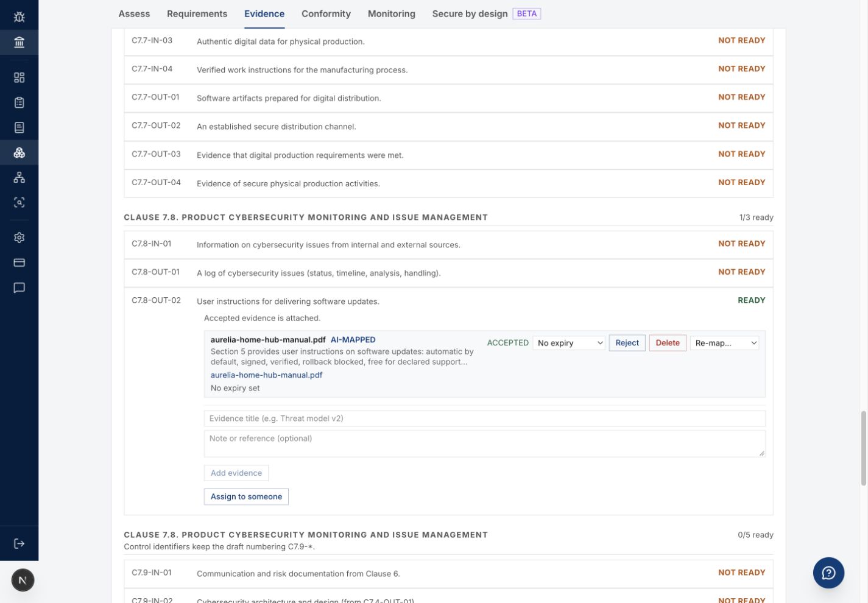Open the No expiry dropdown

(x=569, y=343)
